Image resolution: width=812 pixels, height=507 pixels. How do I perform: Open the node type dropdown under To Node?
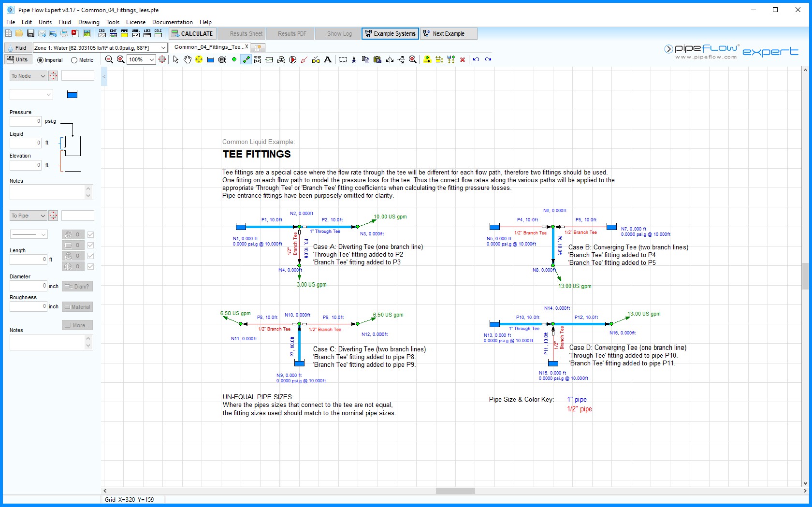click(x=31, y=95)
